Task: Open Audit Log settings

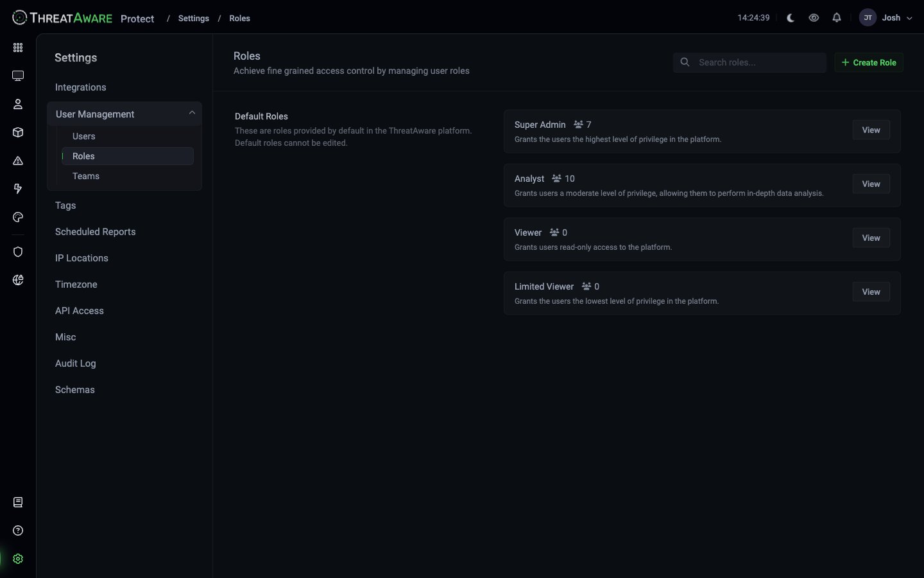Action: click(x=76, y=363)
